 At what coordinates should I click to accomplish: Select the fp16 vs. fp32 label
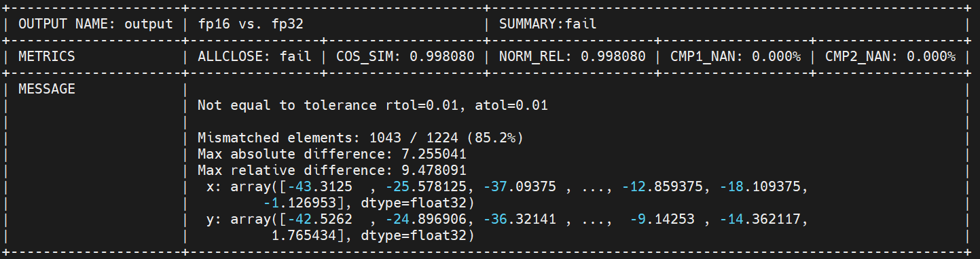[250, 24]
